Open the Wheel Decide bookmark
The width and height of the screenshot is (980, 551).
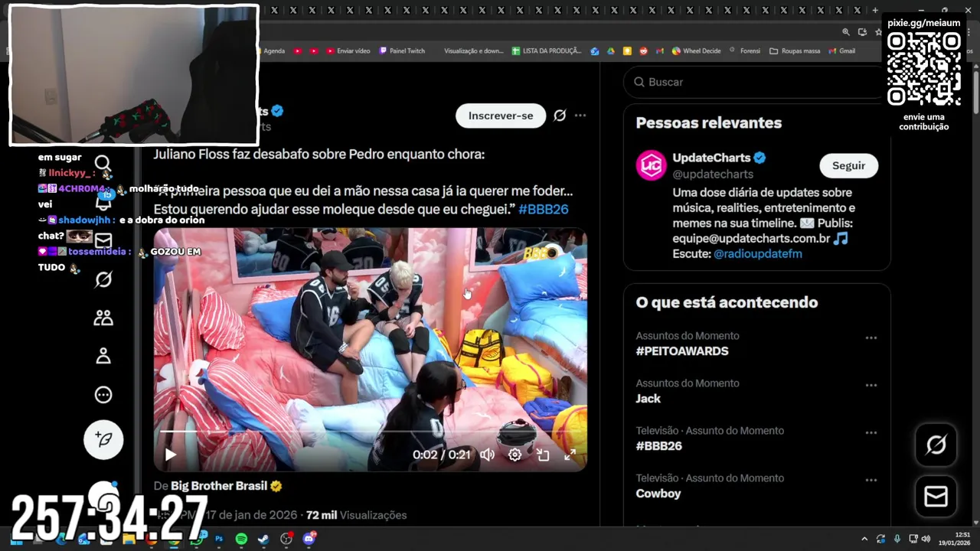point(697,51)
